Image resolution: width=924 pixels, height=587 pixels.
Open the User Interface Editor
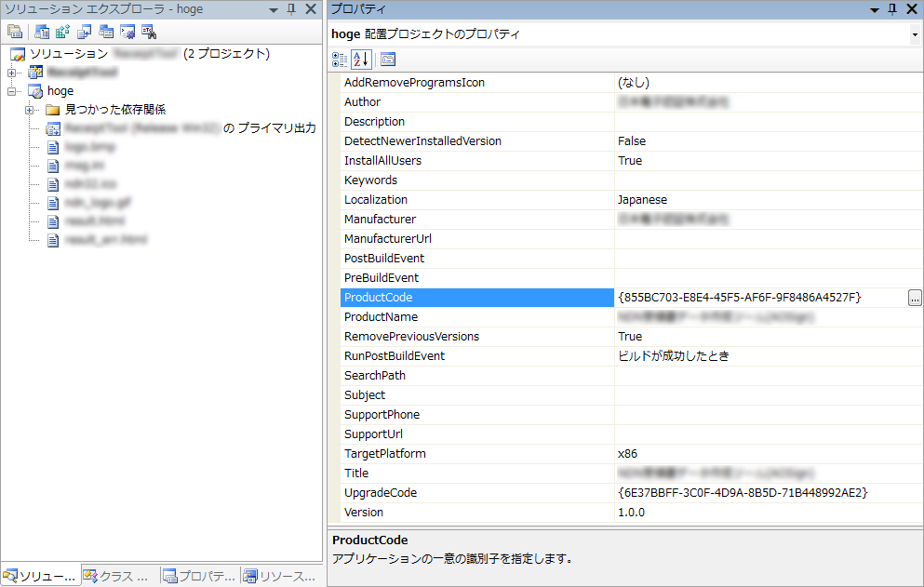pyautogui.click(x=106, y=32)
